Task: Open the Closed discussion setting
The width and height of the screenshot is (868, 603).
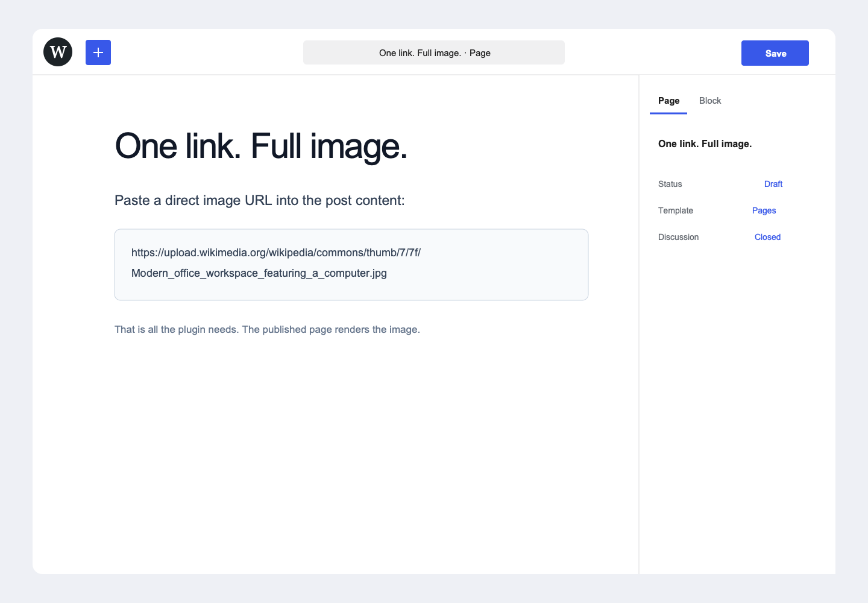Action: 767,237
